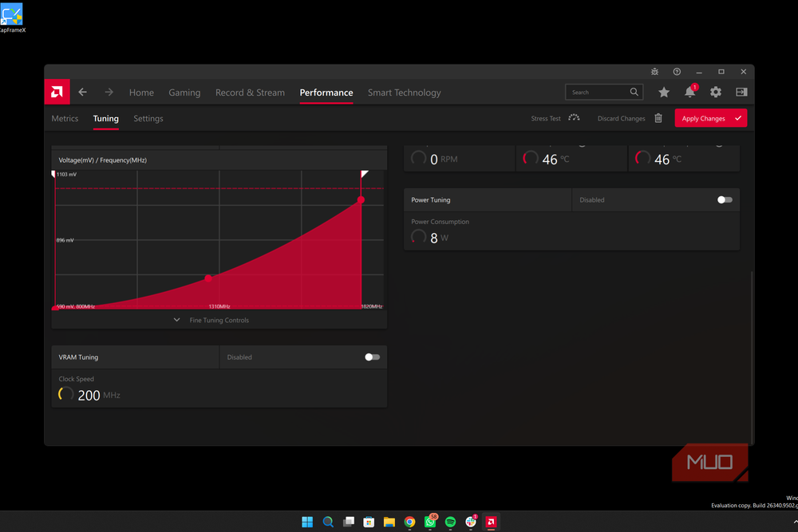Open File Explorer from taskbar
The height and width of the screenshot is (532, 798).
389,522
